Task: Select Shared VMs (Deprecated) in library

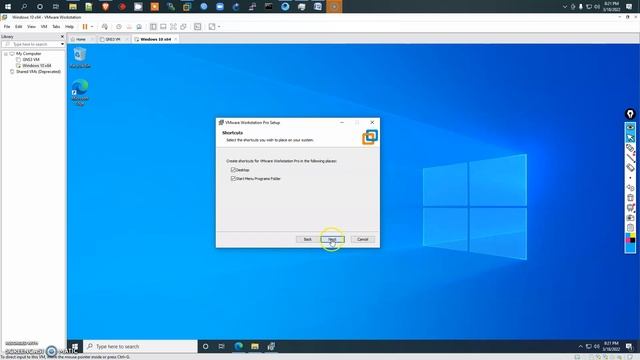Action: click(38, 71)
